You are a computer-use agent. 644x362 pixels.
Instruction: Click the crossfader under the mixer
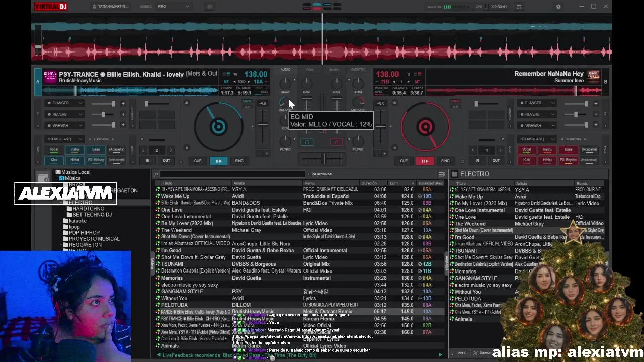click(323, 159)
